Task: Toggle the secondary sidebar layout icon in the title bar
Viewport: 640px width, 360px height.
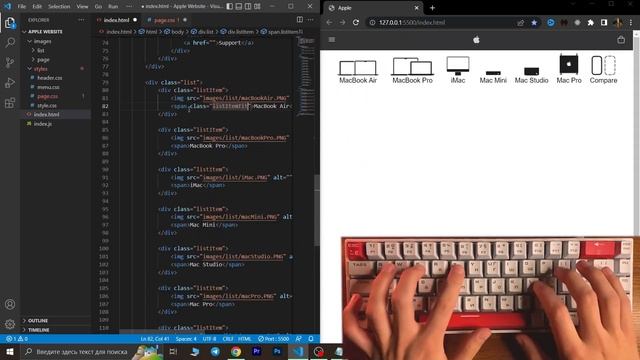Action: [x=248, y=7]
